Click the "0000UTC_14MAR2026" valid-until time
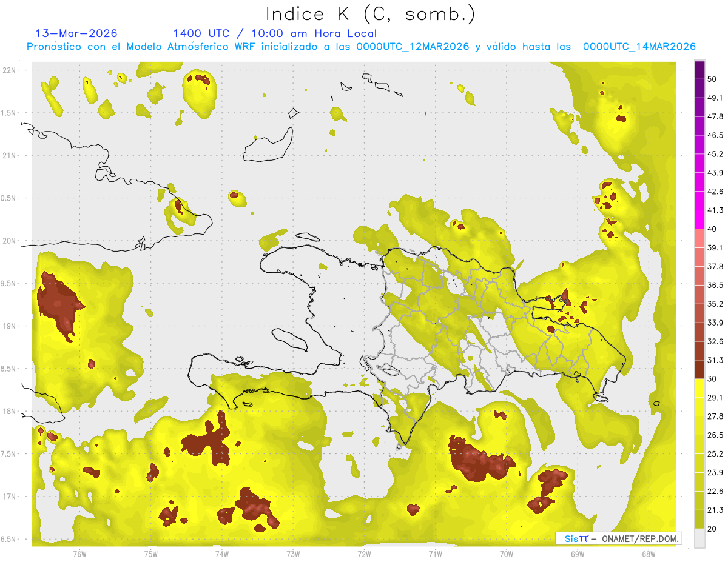The width and height of the screenshot is (728, 562). coord(639,47)
